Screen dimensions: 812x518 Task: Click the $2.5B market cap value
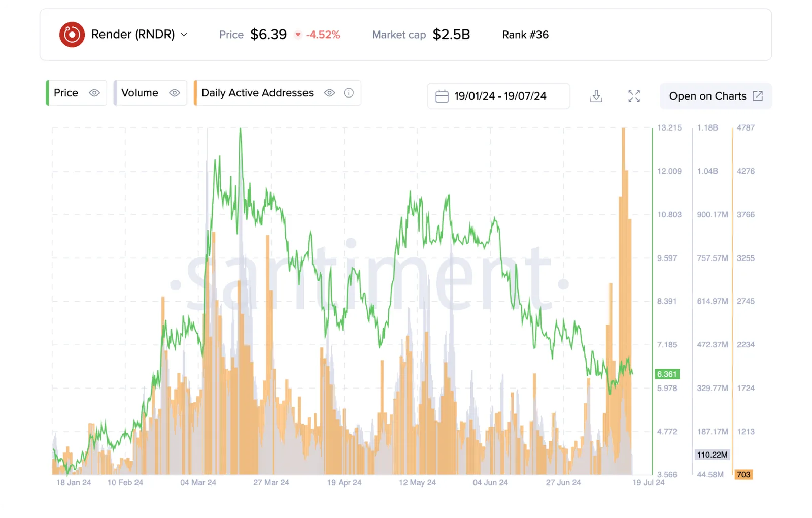click(x=451, y=35)
